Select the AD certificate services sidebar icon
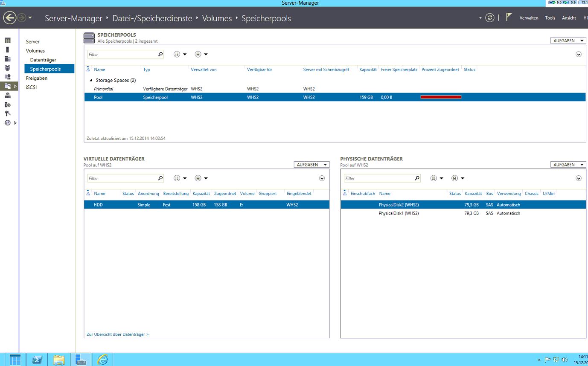Viewport: 588px width, 366px height. click(x=7, y=77)
